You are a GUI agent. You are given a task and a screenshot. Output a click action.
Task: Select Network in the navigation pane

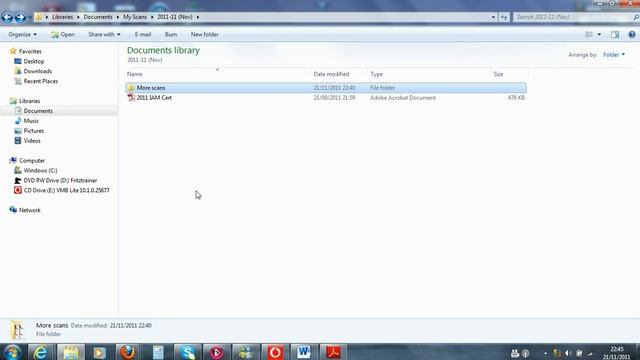click(29, 210)
